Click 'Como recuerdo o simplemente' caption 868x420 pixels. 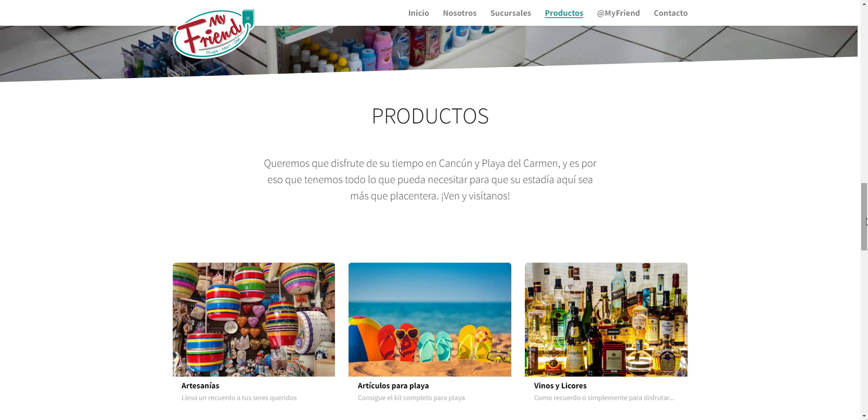pos(604,398)
